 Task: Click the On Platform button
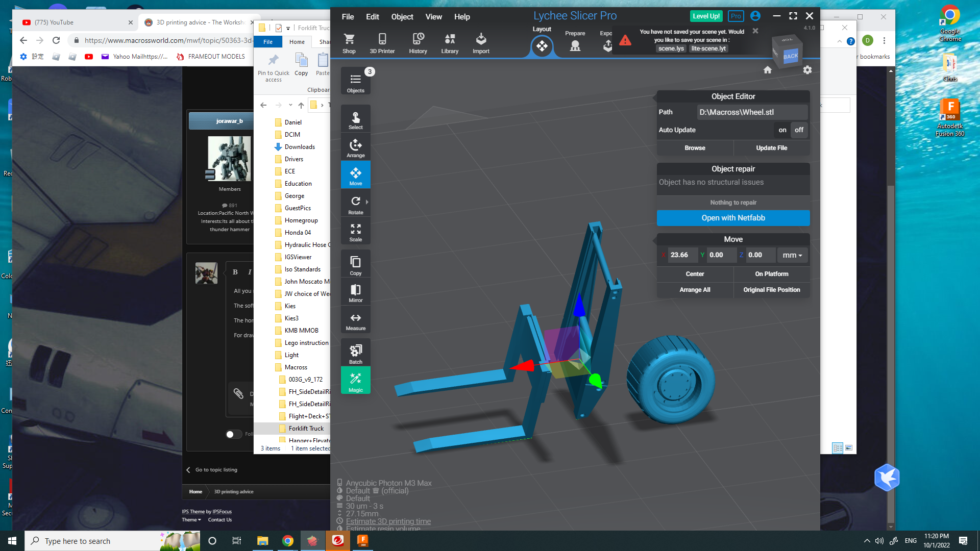[772, 274]
